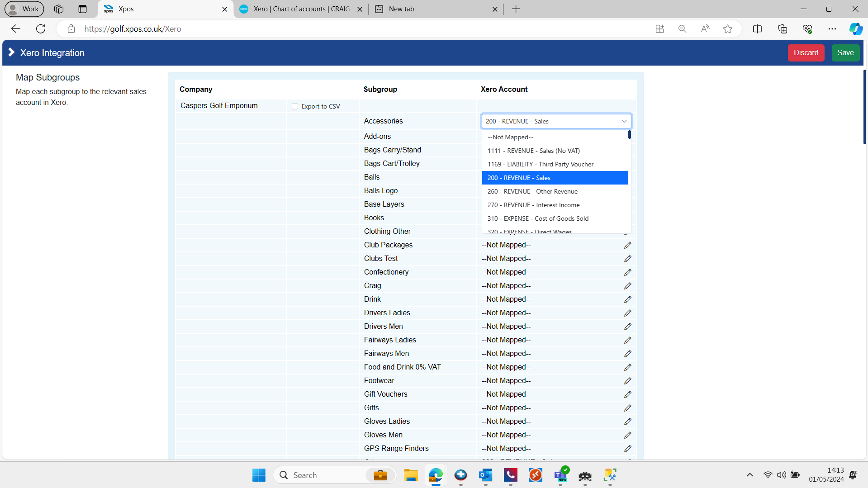This screenshot has height=488, width=868.
Task: Edit mapping pencil for Fairways Men
Action: [627, 354]
